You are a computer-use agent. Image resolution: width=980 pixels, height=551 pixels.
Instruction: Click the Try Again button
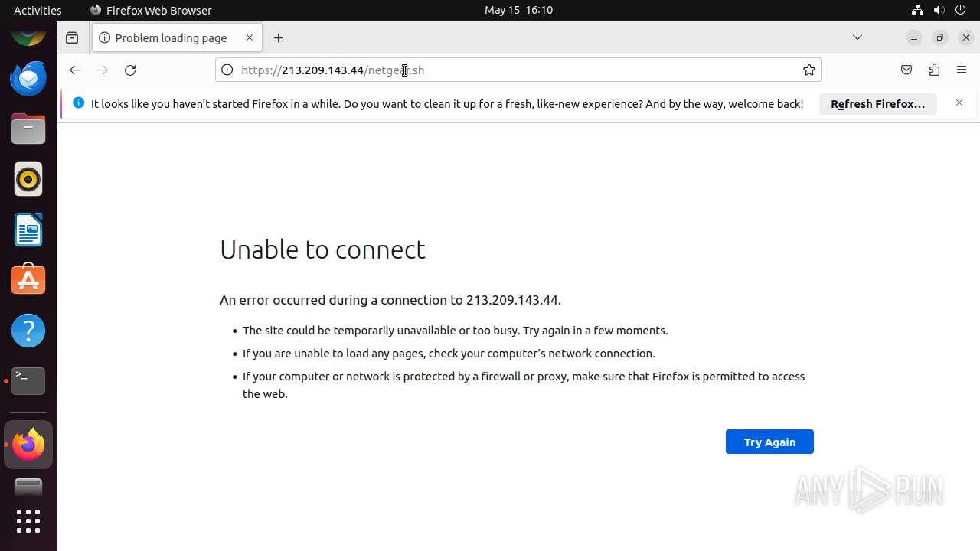click(x=769, y=442)
